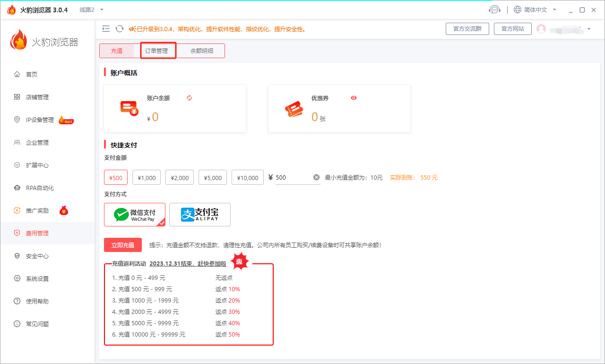This screenshot has height=364, width=605.
Task: Collapse the sidebar with the menu-fold icon
Action: click(x=106, y=29)
